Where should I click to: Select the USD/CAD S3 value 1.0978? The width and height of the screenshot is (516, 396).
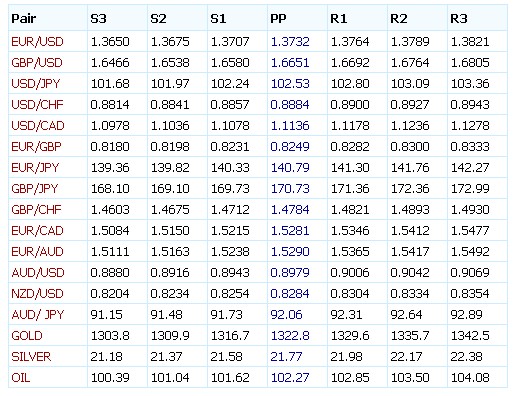point(110,125)
